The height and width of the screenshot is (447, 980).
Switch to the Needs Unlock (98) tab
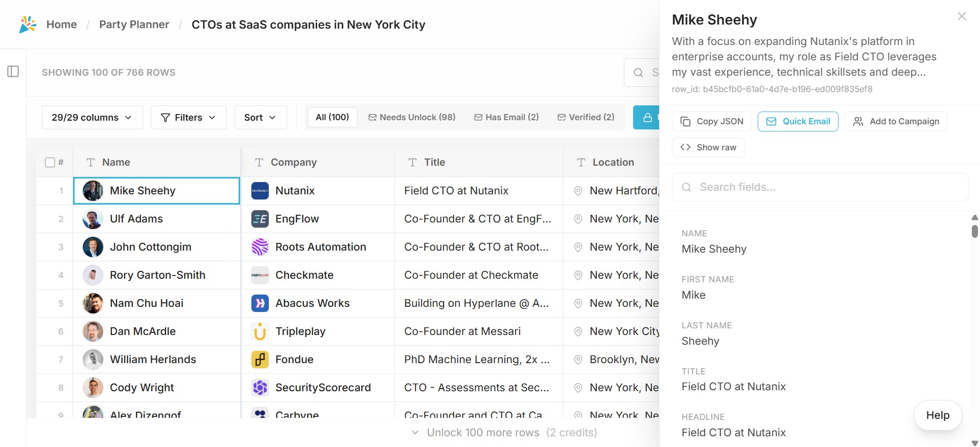pos(412,117)
